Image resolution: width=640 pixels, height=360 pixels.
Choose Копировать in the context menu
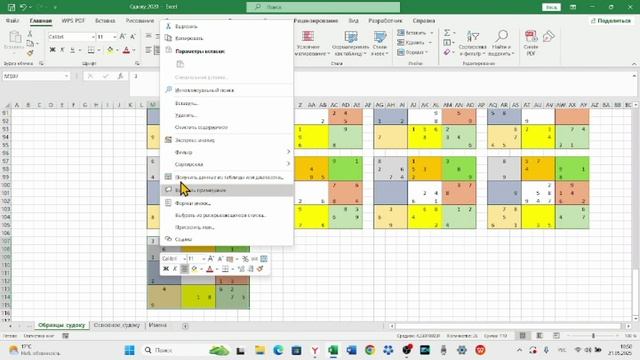coord(227,38)
